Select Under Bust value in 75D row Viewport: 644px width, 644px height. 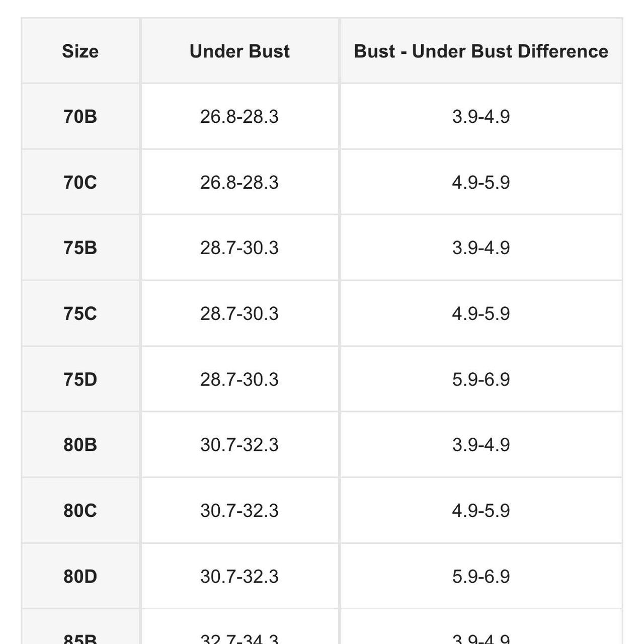239,379
